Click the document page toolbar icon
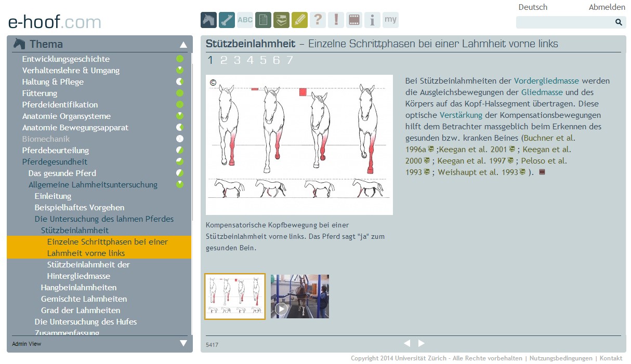631x364 pixels. click(x=263, y=20)
